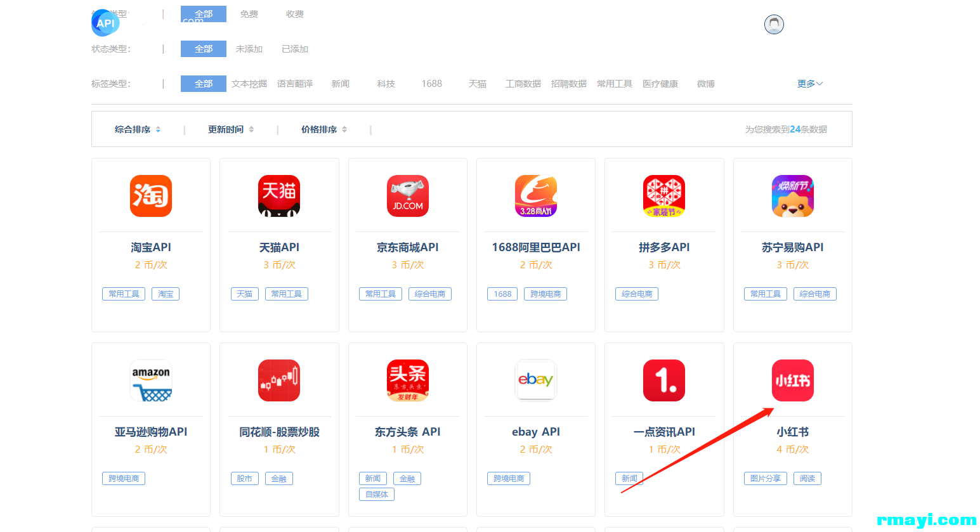Viewport: 980px width, 532px height.
Task: Click the API site logo
Action: (105, 23)
